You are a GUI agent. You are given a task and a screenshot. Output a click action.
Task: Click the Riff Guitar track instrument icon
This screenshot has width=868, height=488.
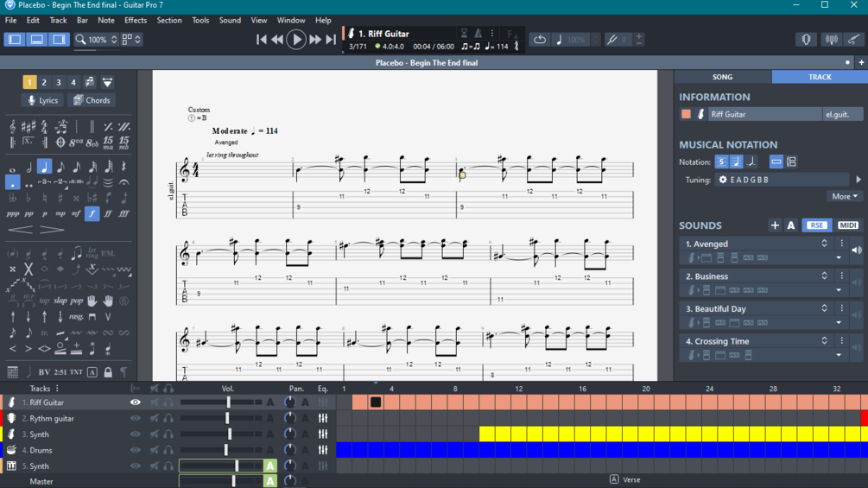[11, 402]
